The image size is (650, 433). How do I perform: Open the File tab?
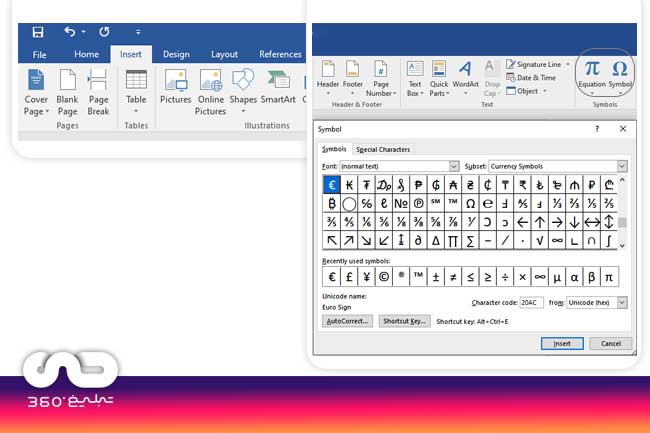39,54
